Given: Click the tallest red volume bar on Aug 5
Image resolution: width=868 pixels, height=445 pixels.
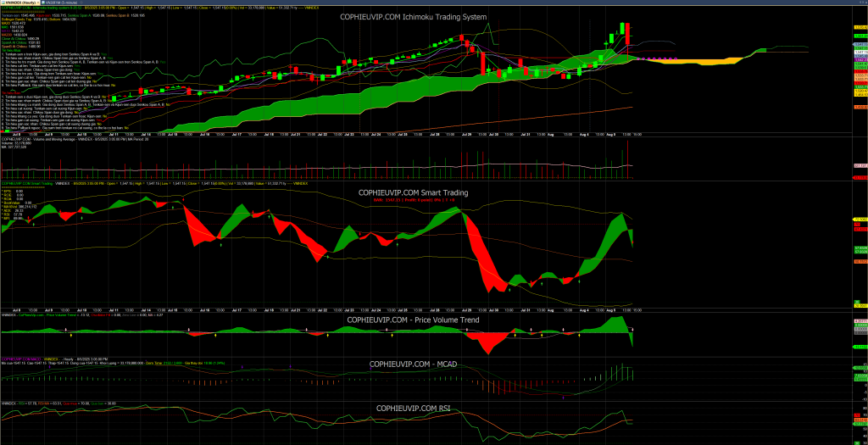Looking at the screenshot, I should [x=628, y=159].
